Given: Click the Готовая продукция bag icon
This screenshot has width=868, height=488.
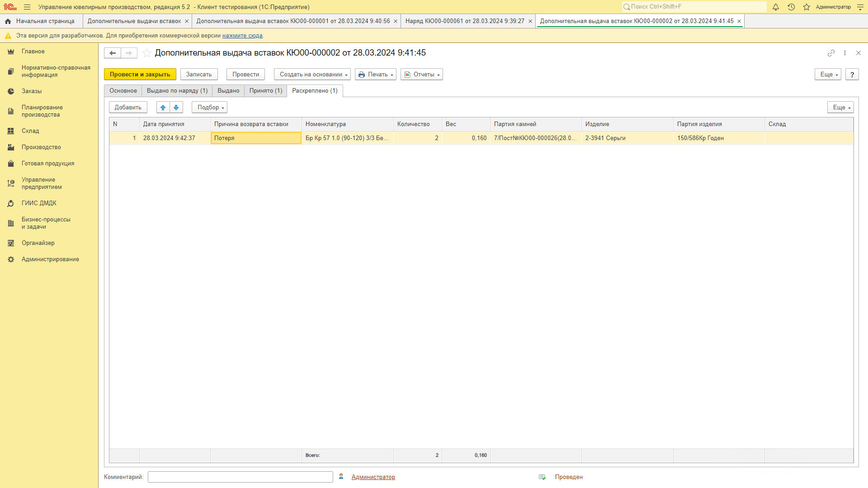Looking at the screenshot, I should 11,164.
